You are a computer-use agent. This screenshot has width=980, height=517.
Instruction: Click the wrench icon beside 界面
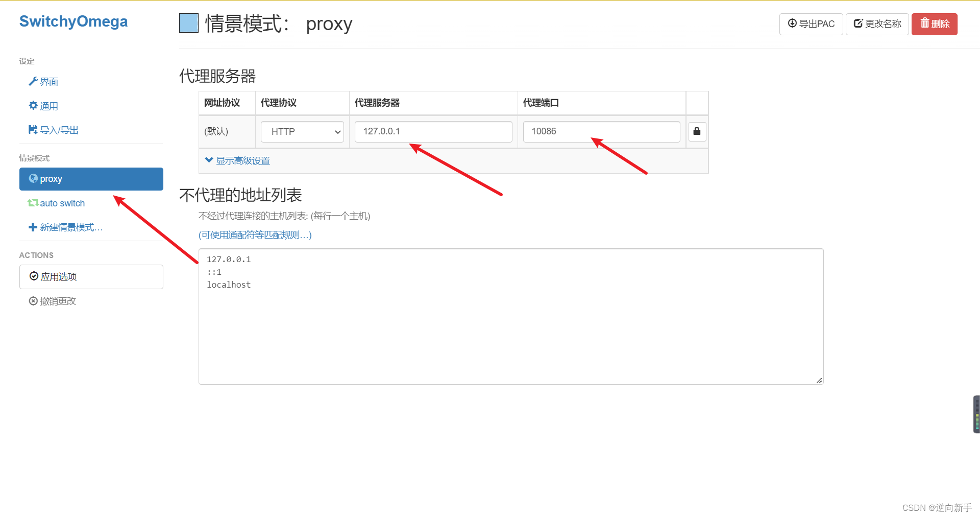pos(33,82)
